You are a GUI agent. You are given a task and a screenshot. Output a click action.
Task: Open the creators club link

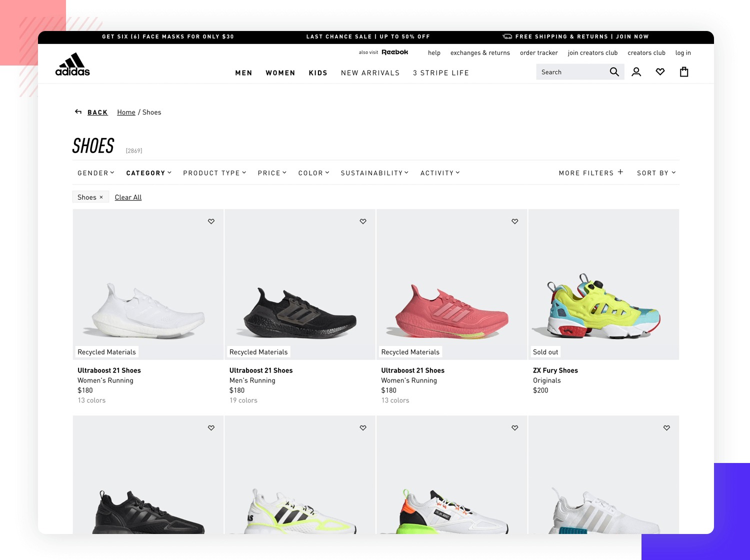pos(646,52)
